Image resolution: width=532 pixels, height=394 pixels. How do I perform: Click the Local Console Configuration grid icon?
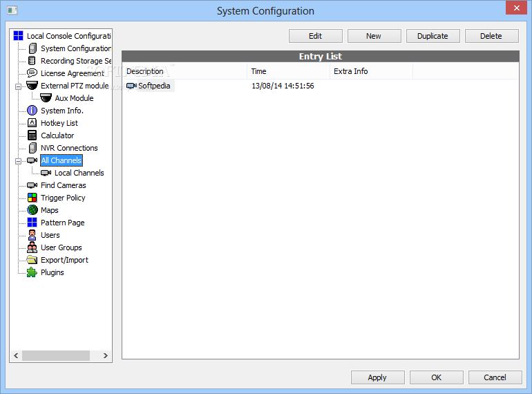(18, 36)
